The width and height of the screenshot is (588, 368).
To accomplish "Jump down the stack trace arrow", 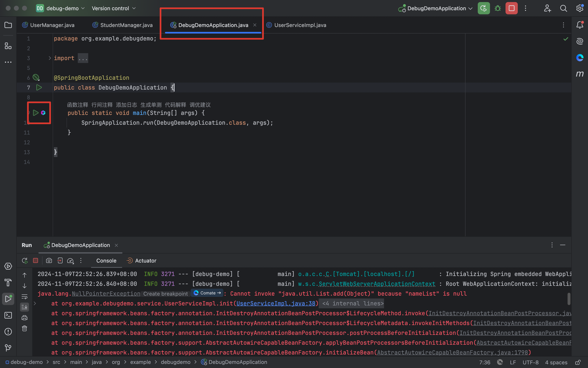I will point(24,286).
